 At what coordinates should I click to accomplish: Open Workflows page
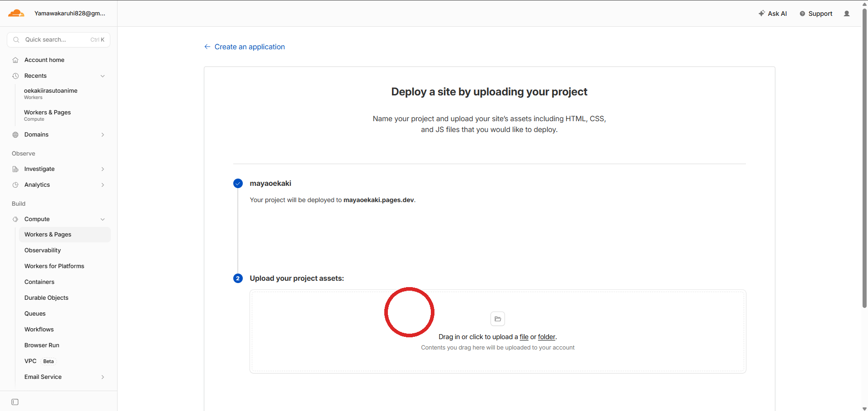point(39,330)
